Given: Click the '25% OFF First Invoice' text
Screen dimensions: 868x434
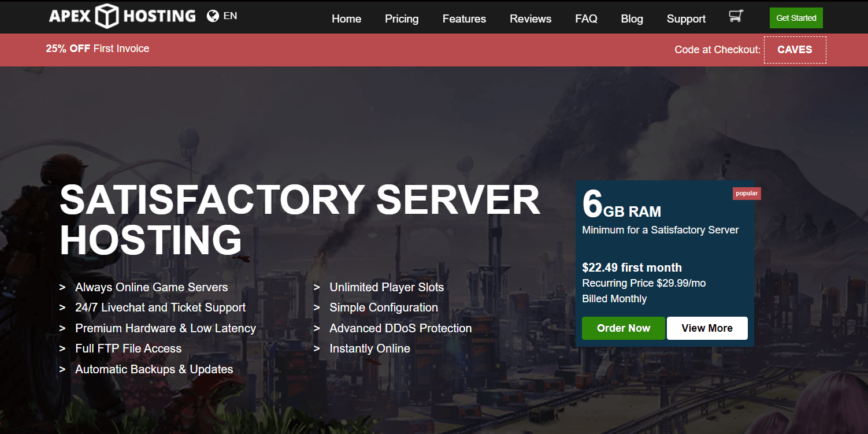Looking at the screenshot, I should coord(98,49).
